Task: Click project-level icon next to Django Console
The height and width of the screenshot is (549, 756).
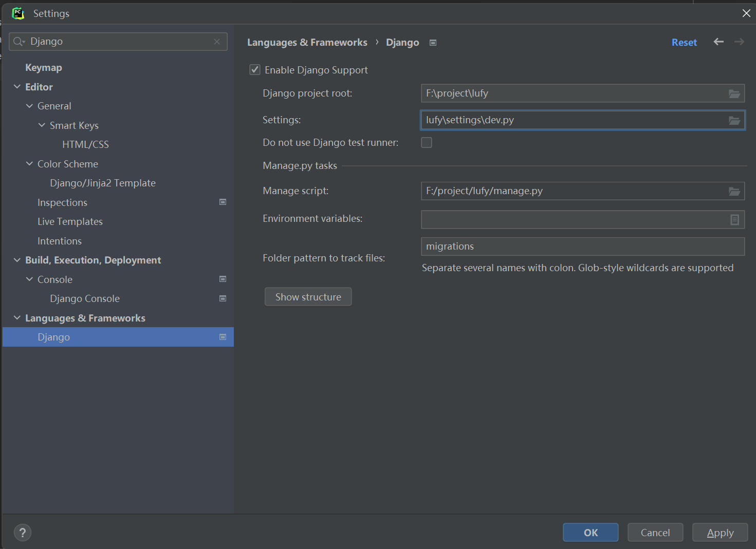Action: tap(223, 298)
